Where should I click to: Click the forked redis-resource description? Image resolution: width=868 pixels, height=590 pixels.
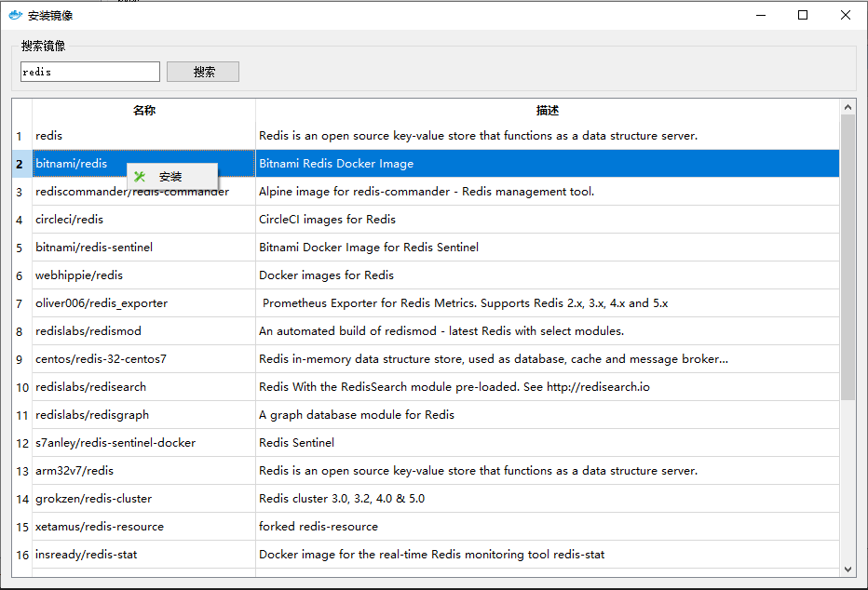pos(548,527)
